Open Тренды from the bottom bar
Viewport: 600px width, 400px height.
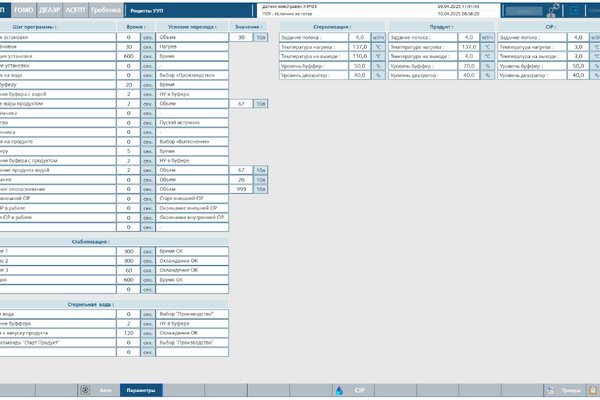coord(570,391)
